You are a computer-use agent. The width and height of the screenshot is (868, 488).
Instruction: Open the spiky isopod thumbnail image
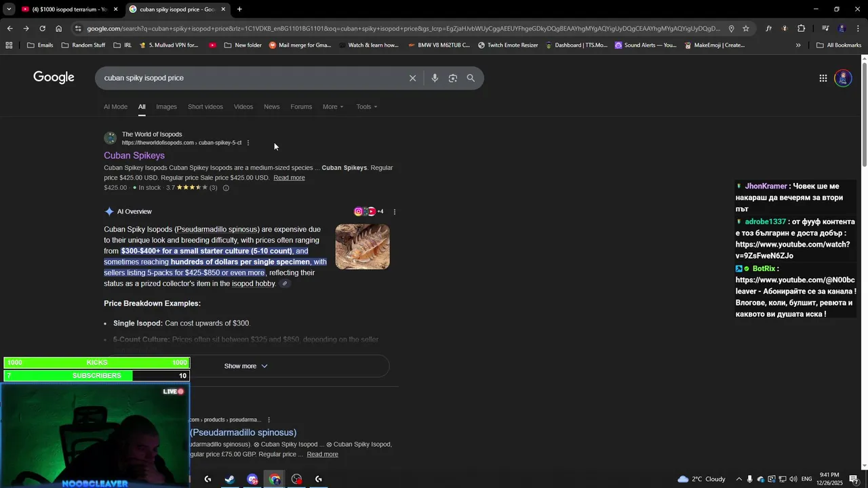pos(363,247)
